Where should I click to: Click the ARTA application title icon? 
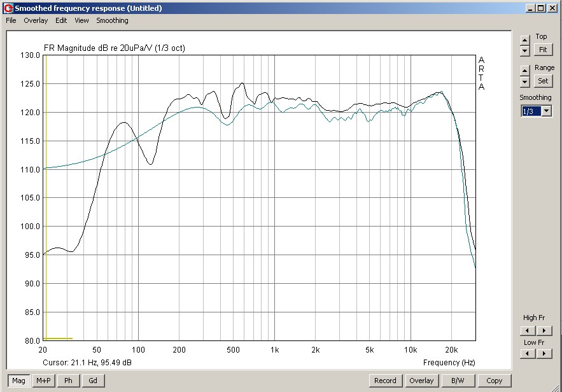tap(8, 8)
